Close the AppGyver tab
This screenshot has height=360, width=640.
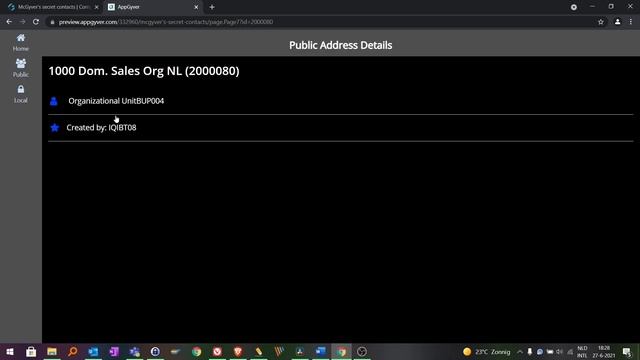point(196,7)
